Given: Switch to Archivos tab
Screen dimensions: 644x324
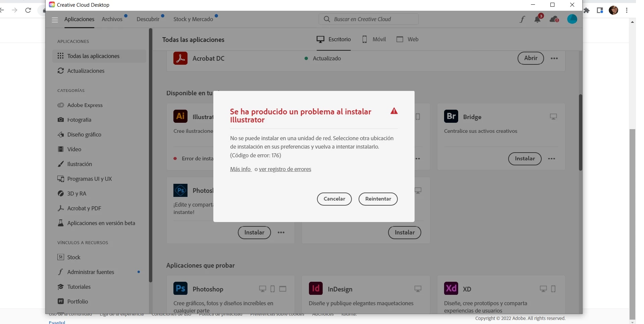Looking at the screenshot, I should (112, 19).
